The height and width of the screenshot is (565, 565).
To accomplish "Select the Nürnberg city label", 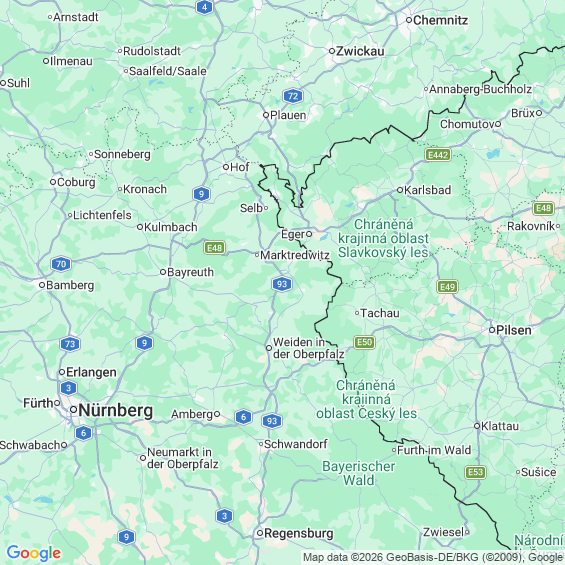I will coord(116,410).
